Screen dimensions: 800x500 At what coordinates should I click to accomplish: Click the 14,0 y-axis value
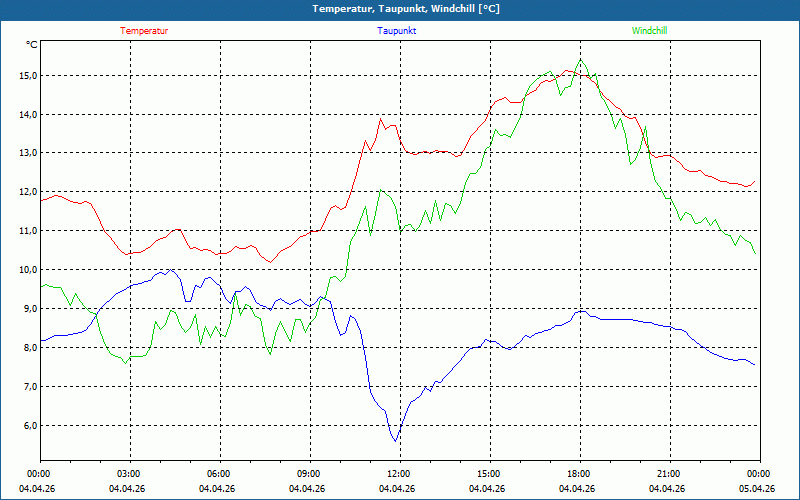28,114
